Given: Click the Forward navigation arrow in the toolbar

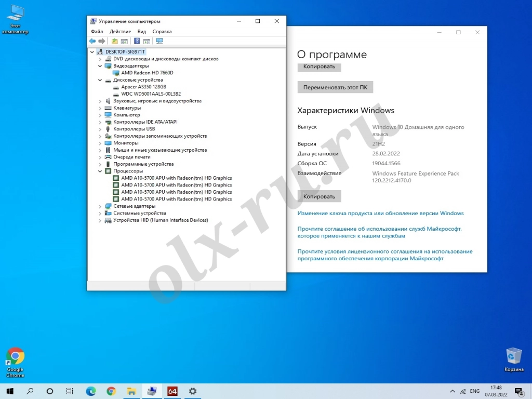Looking at the screenshot, I should [102, 41].
